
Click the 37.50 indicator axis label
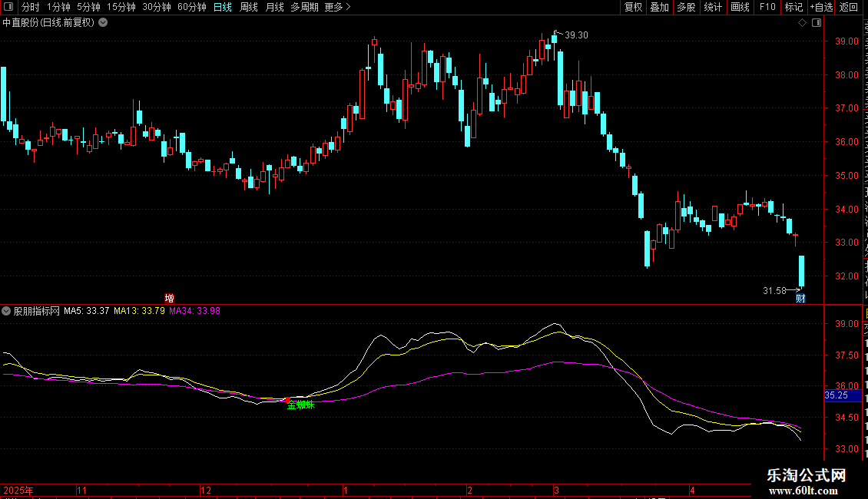847,355
